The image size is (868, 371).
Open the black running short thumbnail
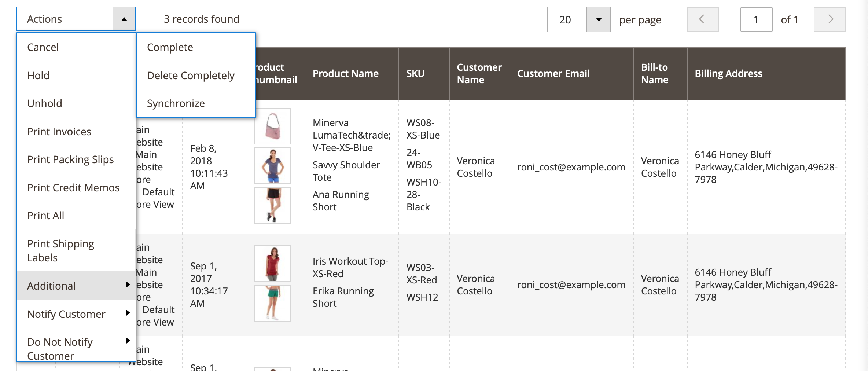273,205
